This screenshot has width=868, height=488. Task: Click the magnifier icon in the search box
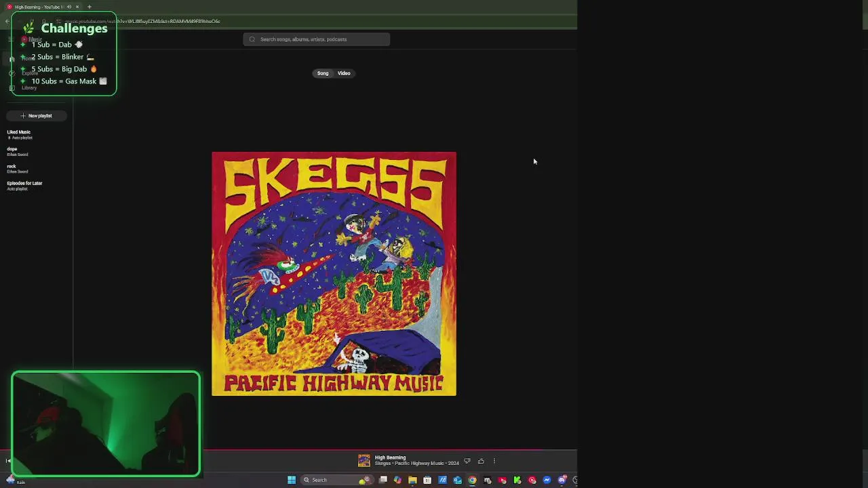(252, 39)
